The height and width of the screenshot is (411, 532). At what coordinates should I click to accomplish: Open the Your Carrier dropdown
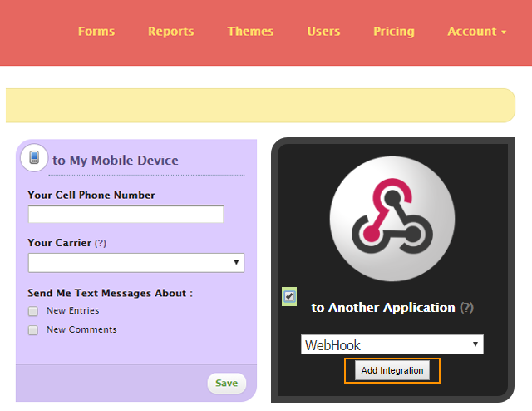click(136, 263)
